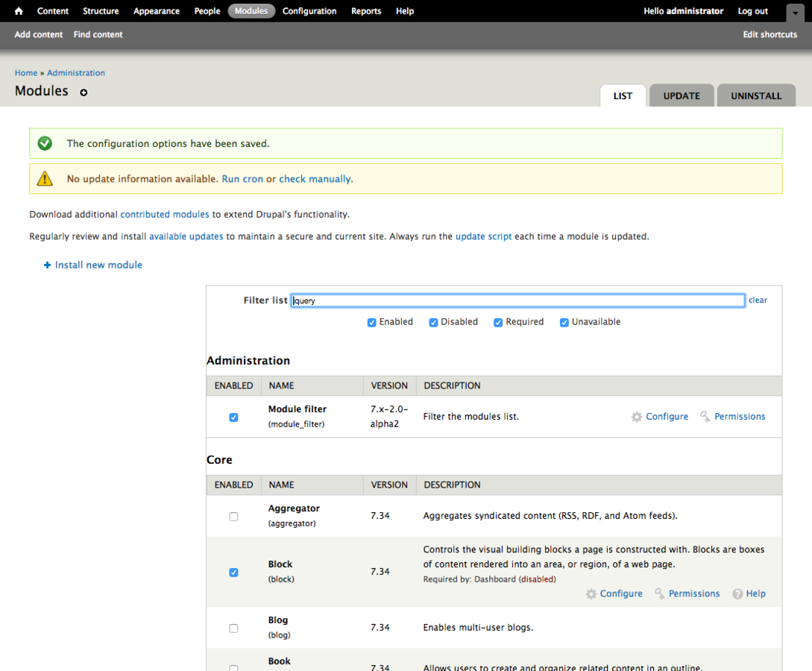Viewport: 812px width, 671px height.
Task: Click the gear icon in Block row
Action: coord(591,594)
